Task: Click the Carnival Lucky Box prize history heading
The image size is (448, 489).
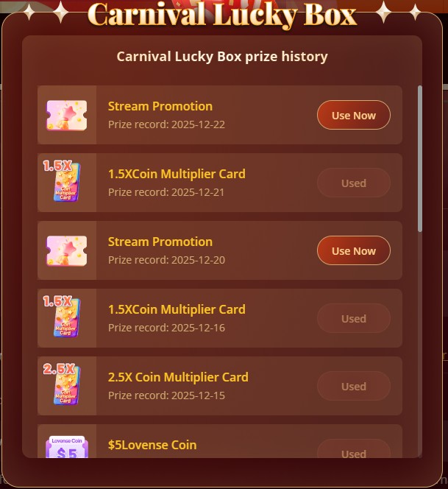Action: point(222,57)
